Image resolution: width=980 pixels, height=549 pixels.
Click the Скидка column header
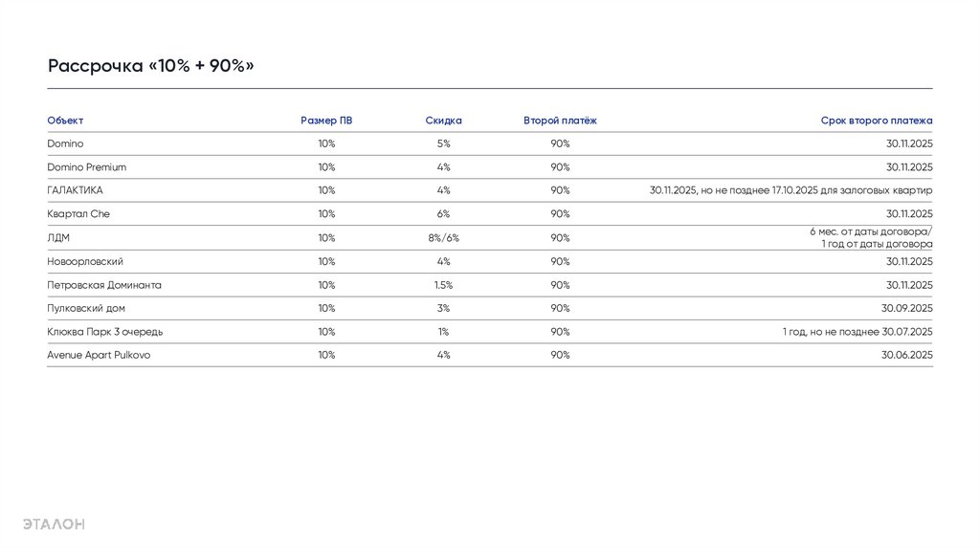pos(443,121)
